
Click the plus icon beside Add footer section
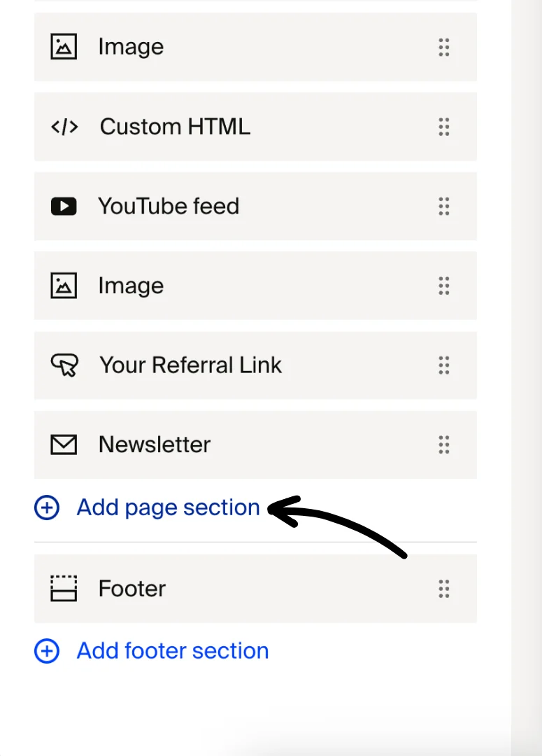46,651
